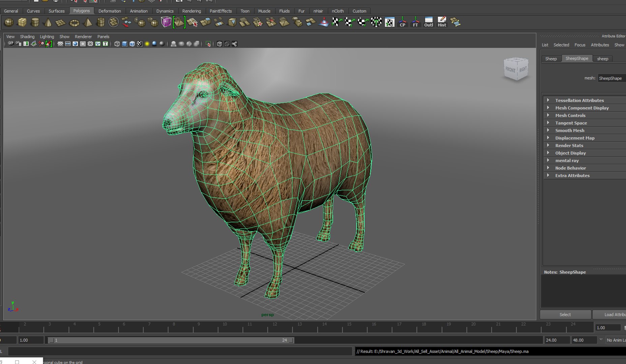Open the UV texture editor shelf icon
The height and width of the screenshot is (364, 626).
(x=389, y=23)
